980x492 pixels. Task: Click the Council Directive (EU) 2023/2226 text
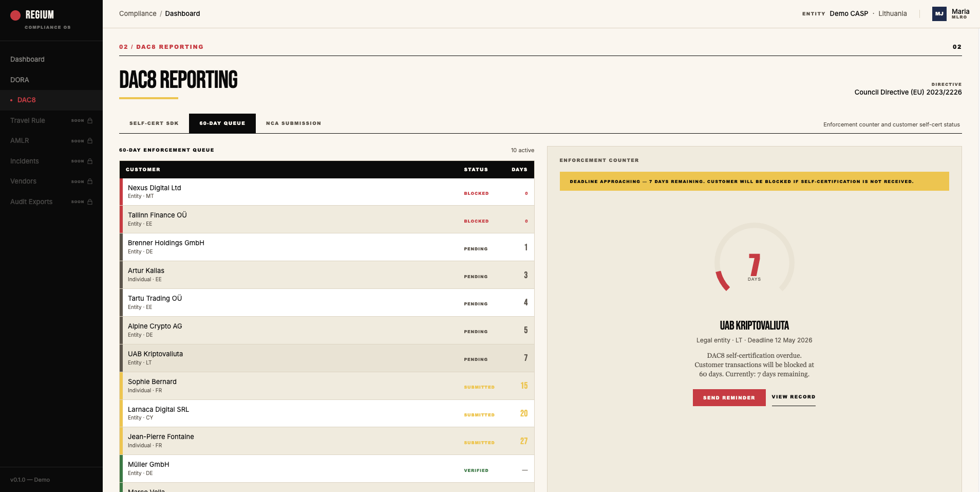tap(908, 93)
